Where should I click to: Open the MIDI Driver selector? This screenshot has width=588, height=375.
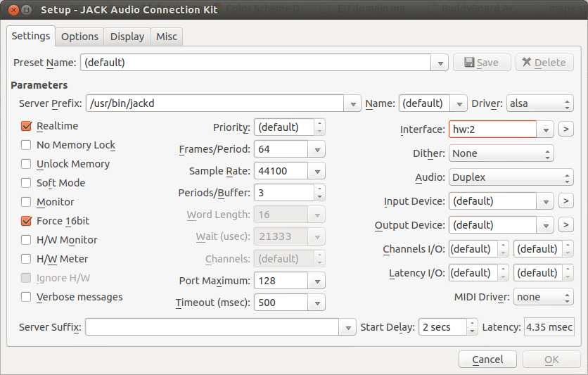coord(544,297)
